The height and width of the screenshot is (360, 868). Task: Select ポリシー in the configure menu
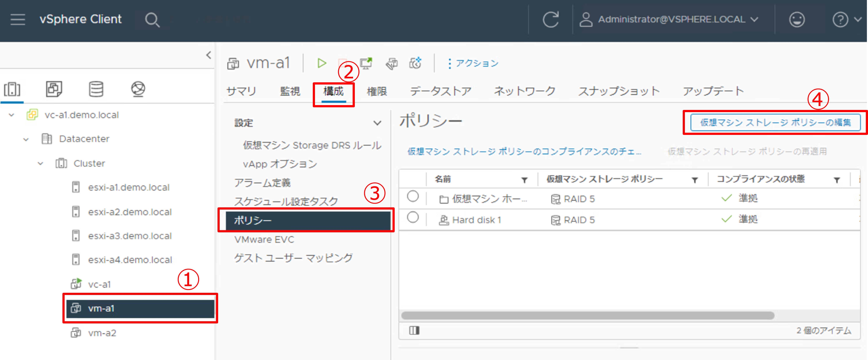(x=308, y=220)
